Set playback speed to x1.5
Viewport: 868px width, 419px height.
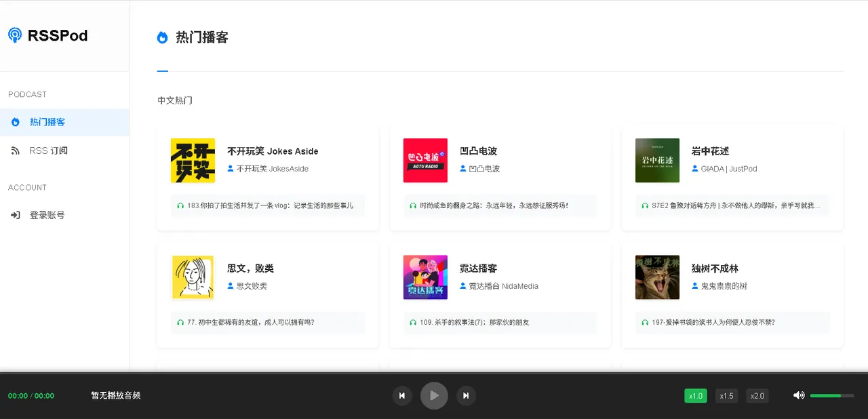point(726,396)
